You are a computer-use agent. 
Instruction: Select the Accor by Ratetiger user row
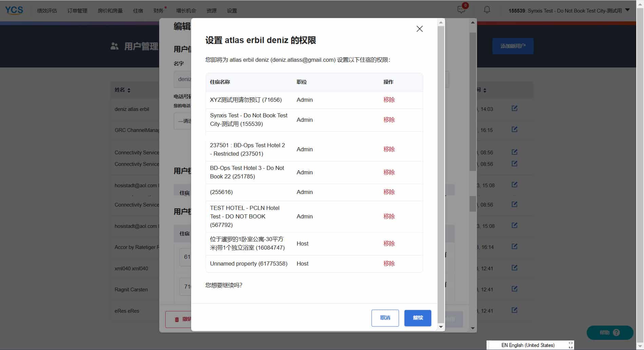(137, 247)
